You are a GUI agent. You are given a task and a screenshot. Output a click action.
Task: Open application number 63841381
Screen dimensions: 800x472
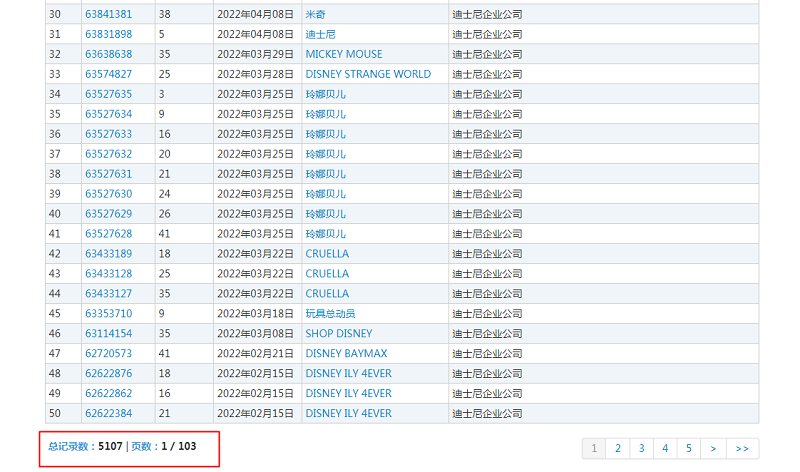[108, 14]
